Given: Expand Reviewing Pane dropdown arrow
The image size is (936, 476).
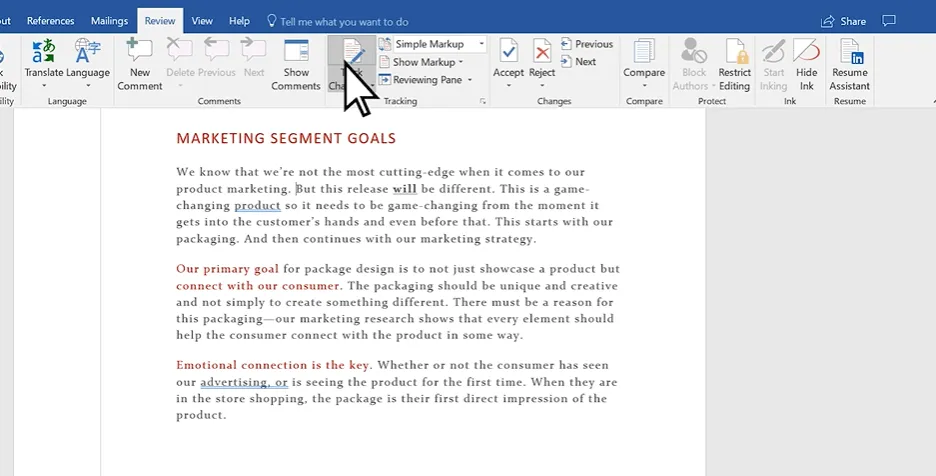Looking at the screenshot, I should point(470,80).
